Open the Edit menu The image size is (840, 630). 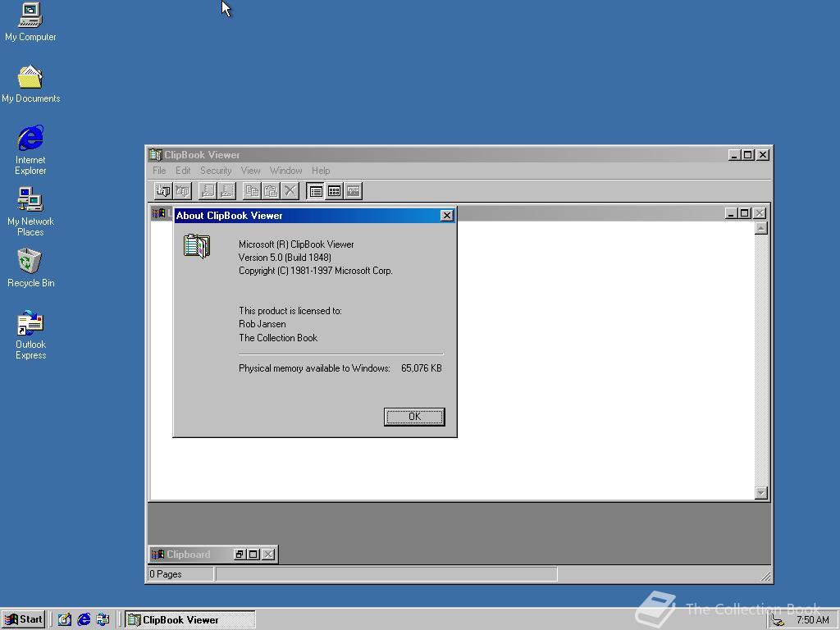coord(183,171)
